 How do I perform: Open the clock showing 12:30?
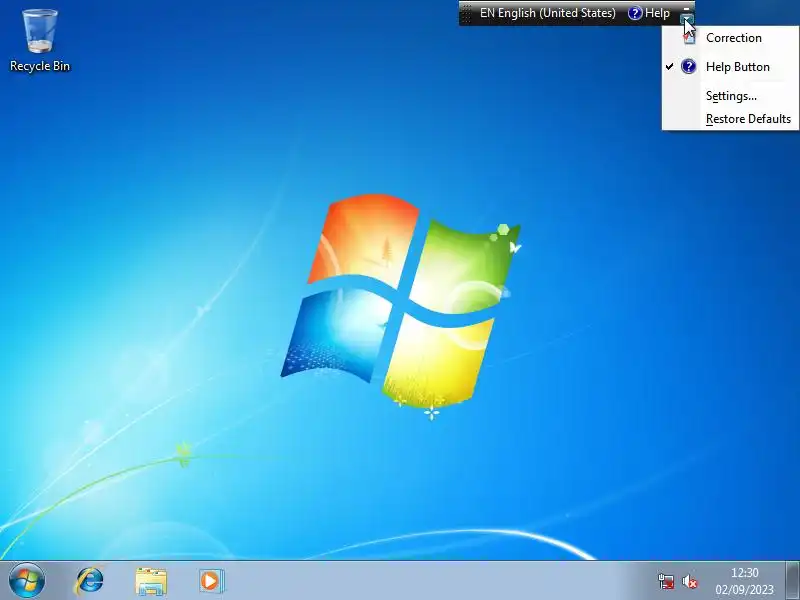(x=744, y=581)
